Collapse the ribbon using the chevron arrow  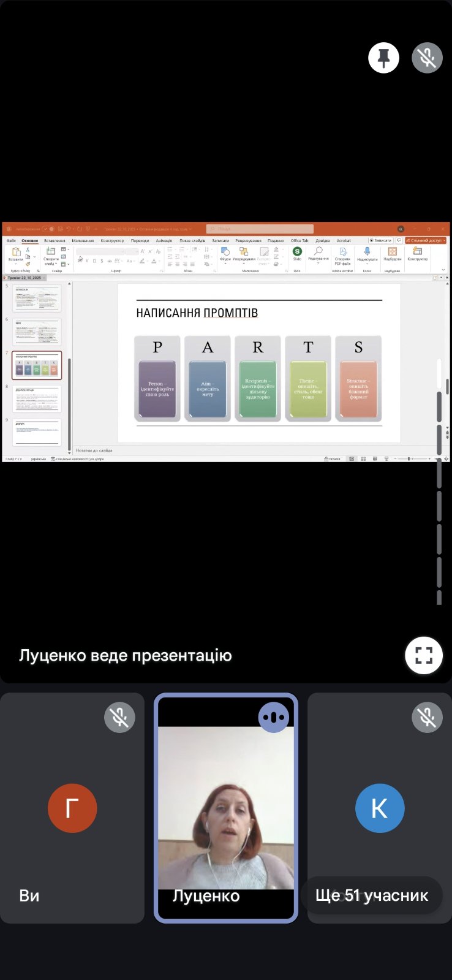point(443,270)
